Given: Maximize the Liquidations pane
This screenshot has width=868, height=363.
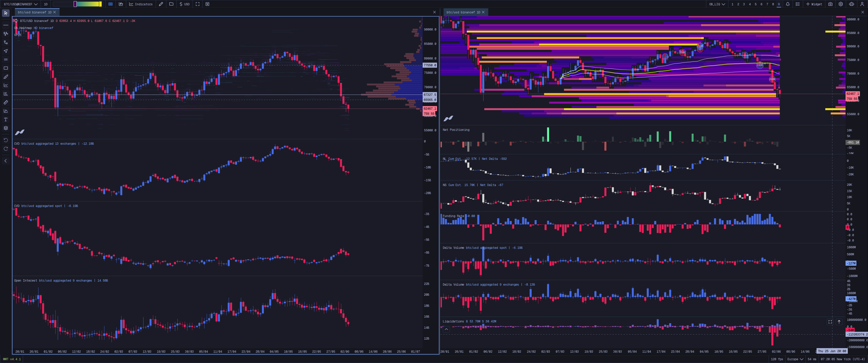Looking at the screenshot, I should [830, 322].
